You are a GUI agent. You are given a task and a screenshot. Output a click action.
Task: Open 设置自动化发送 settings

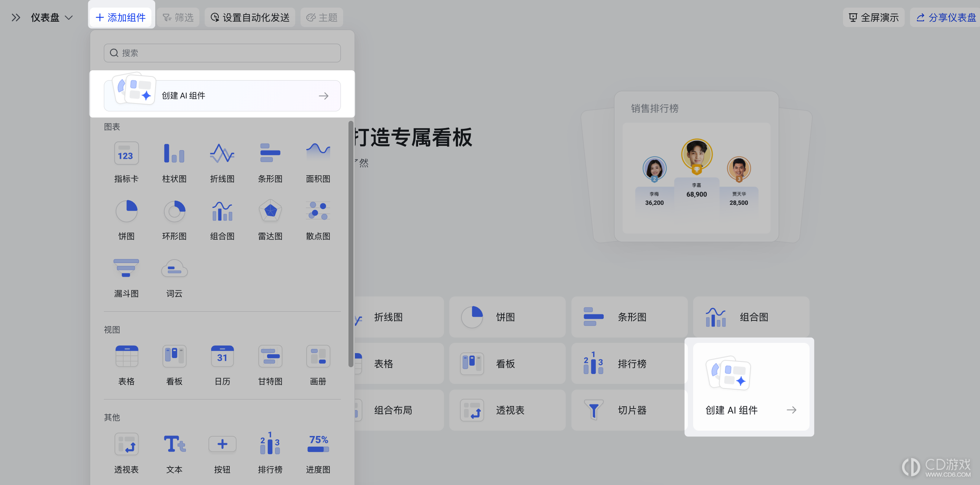click(x=250, y=17)
